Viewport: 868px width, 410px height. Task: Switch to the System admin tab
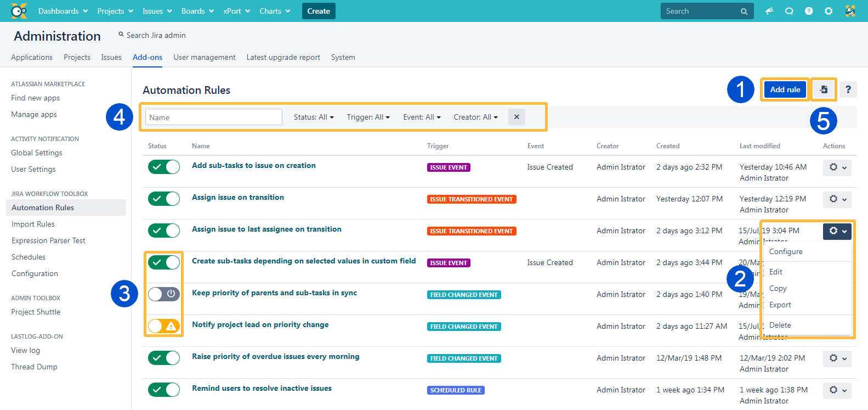(x=343, y=57)
